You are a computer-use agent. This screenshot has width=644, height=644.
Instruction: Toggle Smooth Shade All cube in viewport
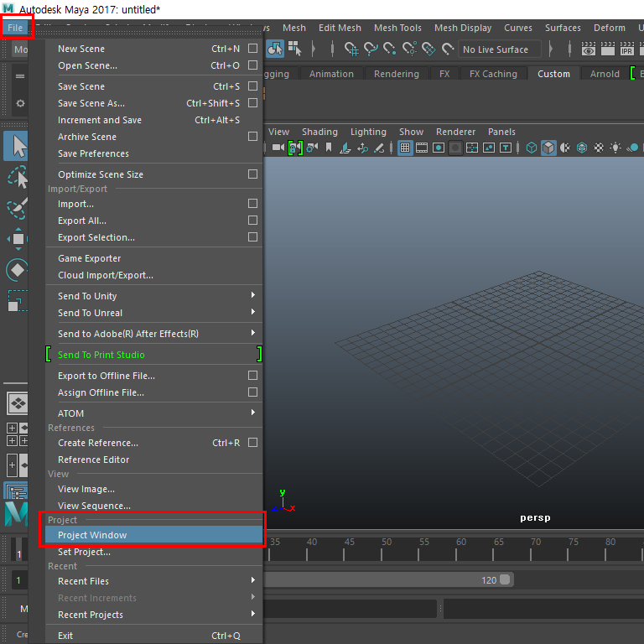548,148
